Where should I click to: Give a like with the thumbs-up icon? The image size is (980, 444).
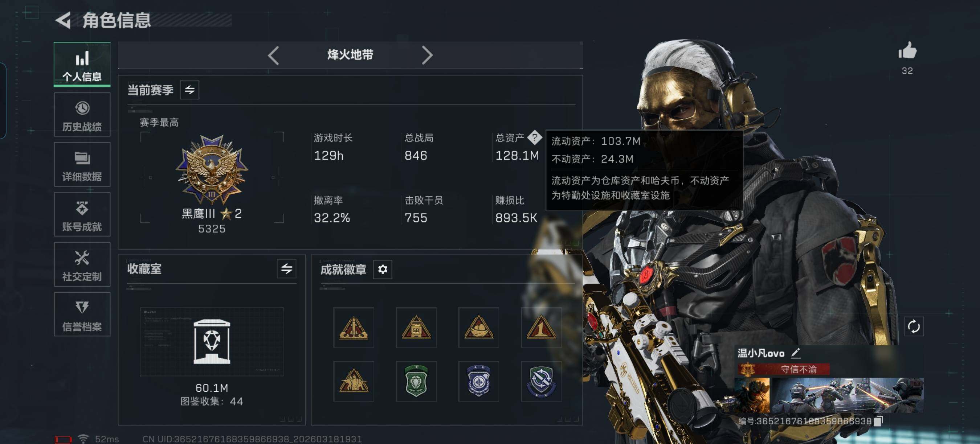point(907,50)
